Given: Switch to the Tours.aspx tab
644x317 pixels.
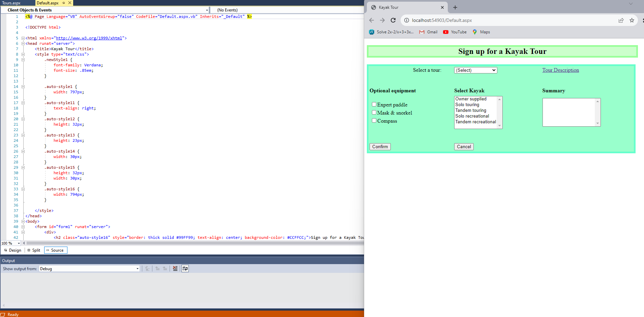Looking at the screenshot, I should [11, 3].
